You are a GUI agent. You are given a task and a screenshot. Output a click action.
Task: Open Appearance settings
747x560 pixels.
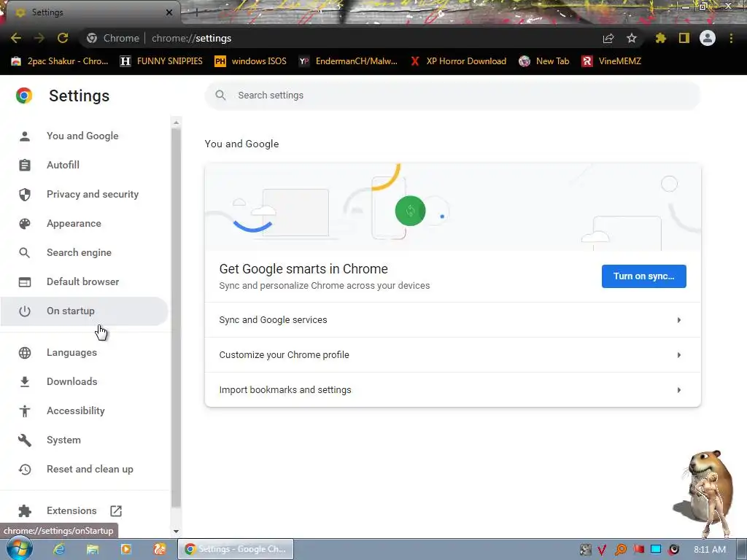84,223
